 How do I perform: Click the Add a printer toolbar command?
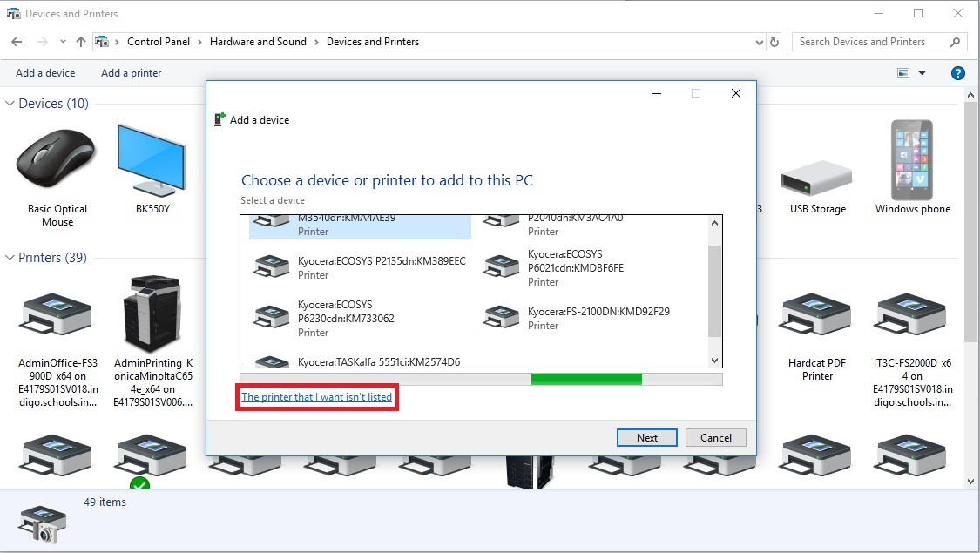click(132, 73)
